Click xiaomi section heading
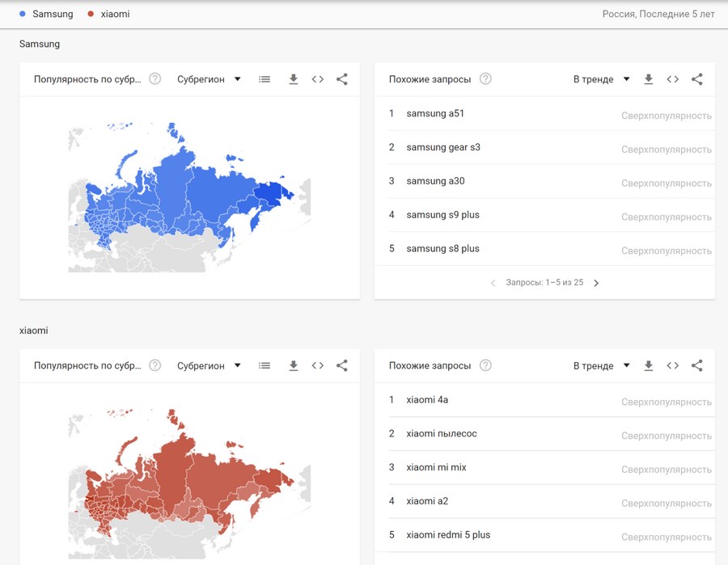The image size is (728, 565). pyautogui.click(x=33, y=331)
